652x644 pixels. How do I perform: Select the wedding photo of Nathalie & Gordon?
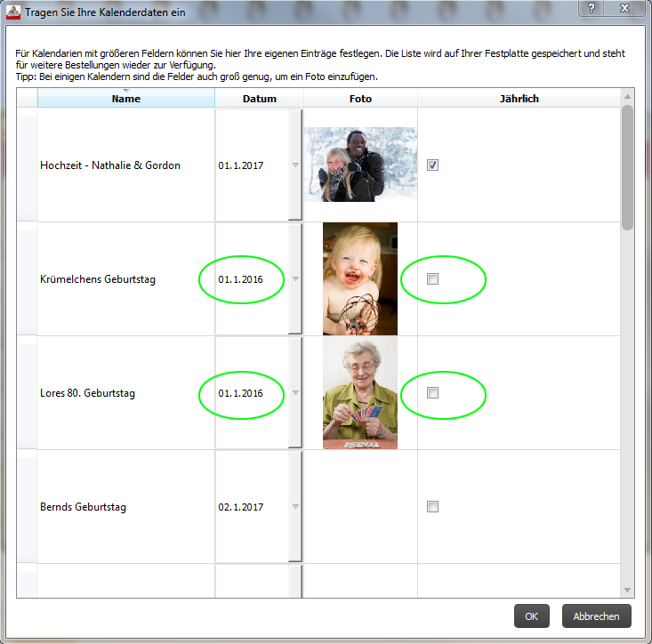click(x=360, y=165)
